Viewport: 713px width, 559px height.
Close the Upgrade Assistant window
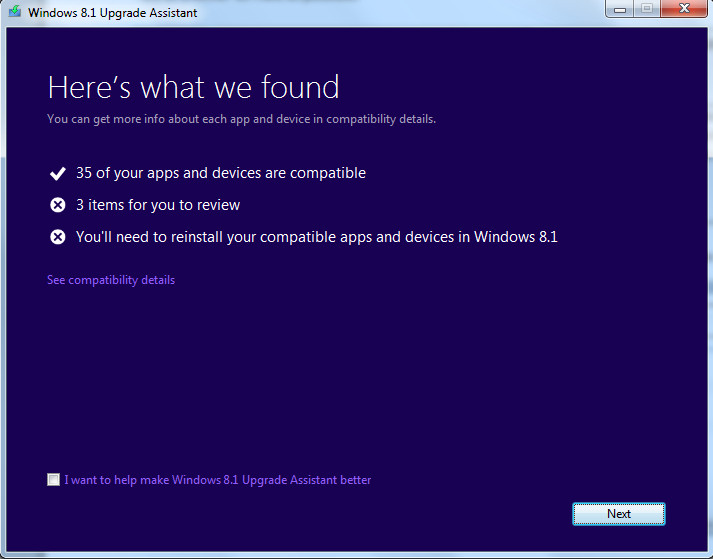click(684, 9)
